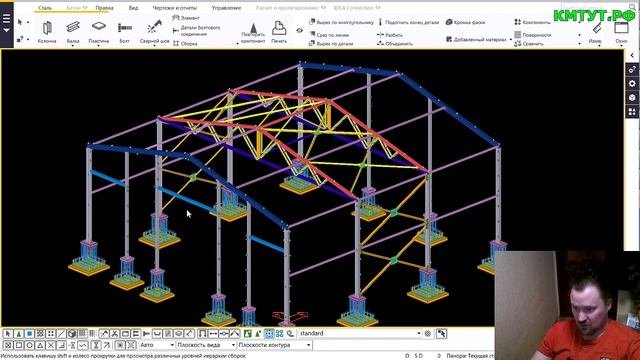The width and height of the screenshot is (640, 360).
Task: Click the Разбить split tool
Action: tap(390, 35)
